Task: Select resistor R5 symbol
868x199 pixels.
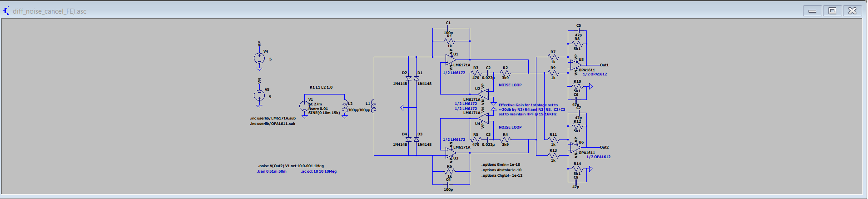Action: (476, 139)
